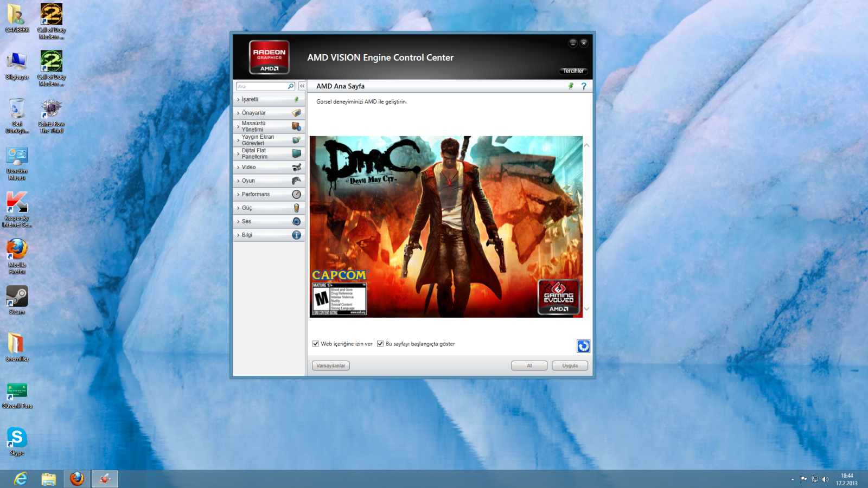Uncheck 'Bu sayfayı başlangıçta göster' checkbox

coord(380,344)
